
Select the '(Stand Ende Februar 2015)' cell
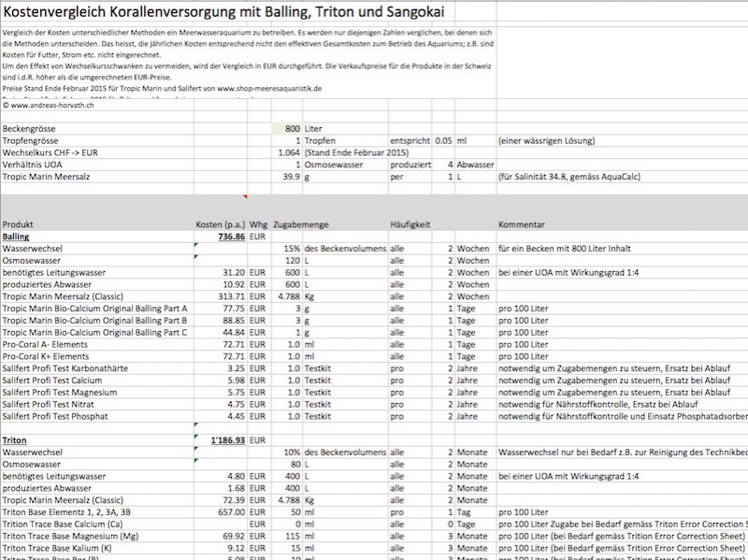pos(356,152)
